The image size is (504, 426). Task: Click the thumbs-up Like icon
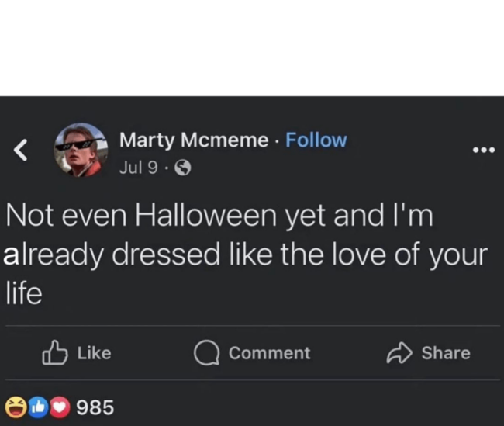click(x=54, y=353)
